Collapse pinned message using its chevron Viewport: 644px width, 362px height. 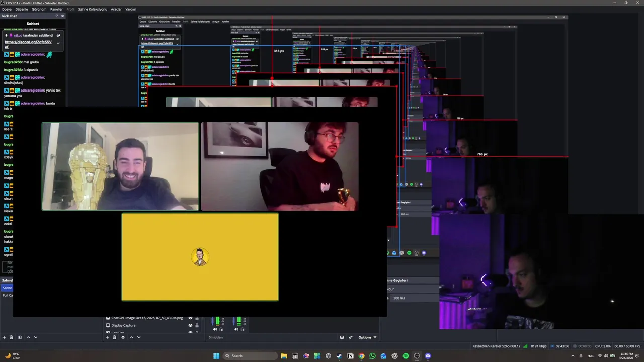tap(58, 43)
